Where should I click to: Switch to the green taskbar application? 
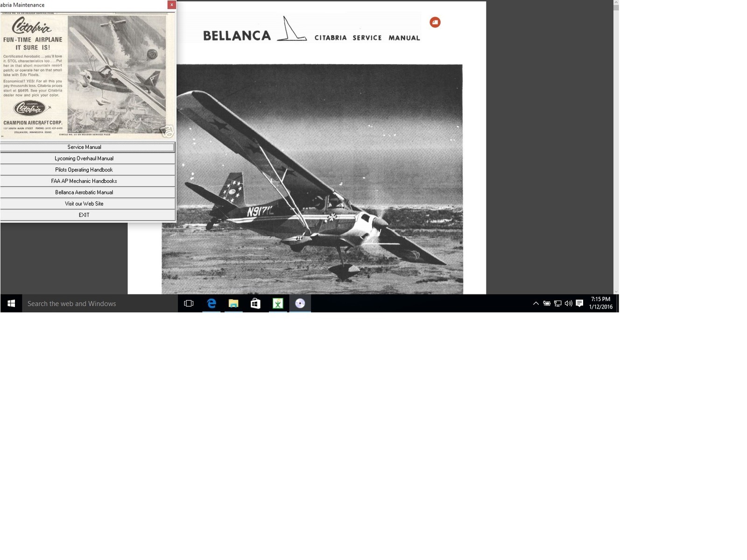pyautogui.click(x=278, y=303)
